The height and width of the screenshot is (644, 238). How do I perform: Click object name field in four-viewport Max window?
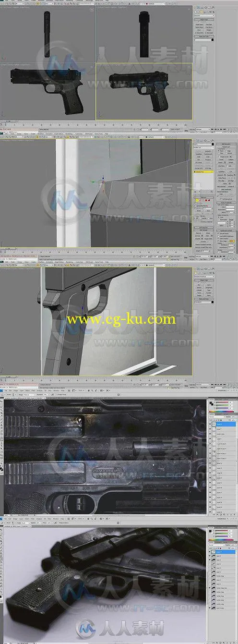(202, 40)
